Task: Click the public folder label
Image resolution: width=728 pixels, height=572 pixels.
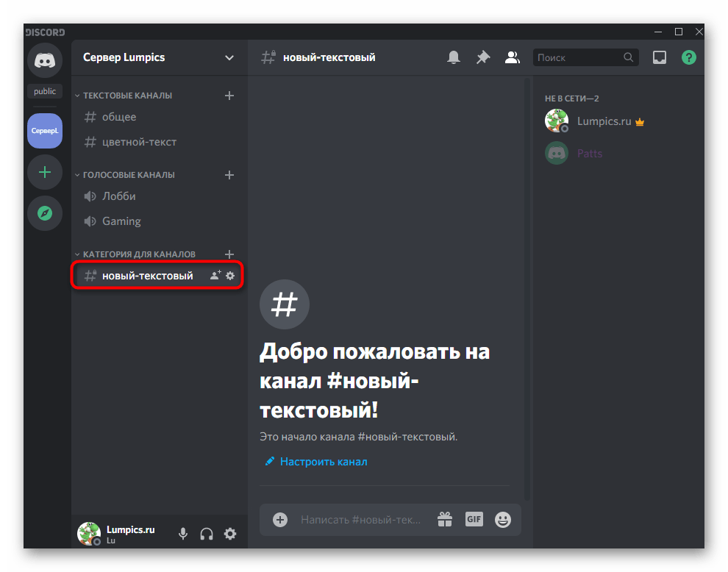Action: [45, 91]
